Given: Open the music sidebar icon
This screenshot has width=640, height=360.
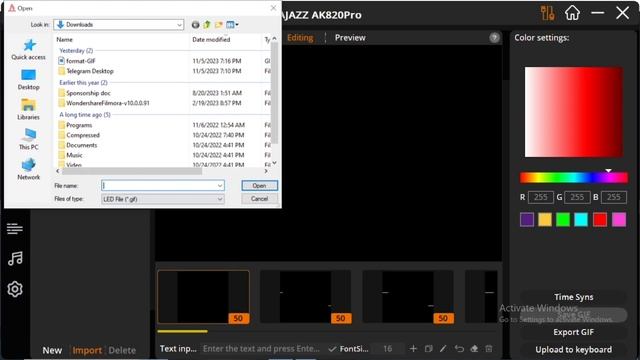Looking at the screenshot, I should coord(15,258).
